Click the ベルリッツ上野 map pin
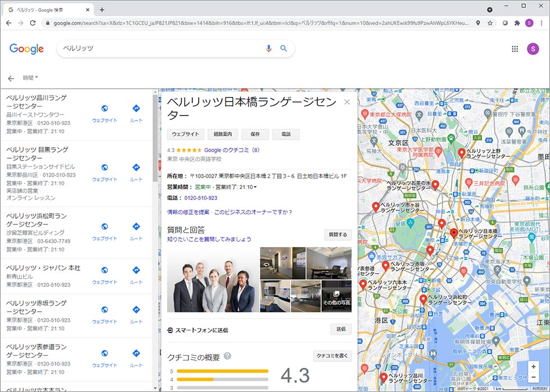 coord(461,153)
